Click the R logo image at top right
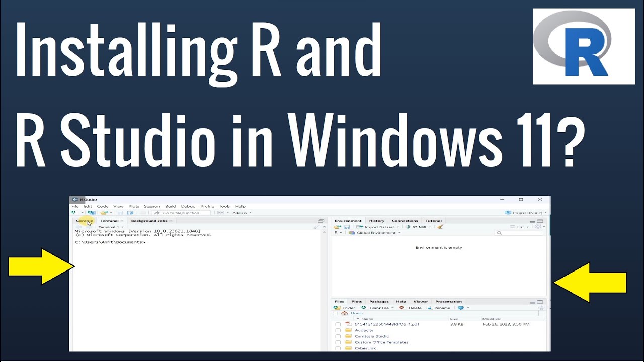The height and width of the screenshot is (362, 644). tap(584, 47)
